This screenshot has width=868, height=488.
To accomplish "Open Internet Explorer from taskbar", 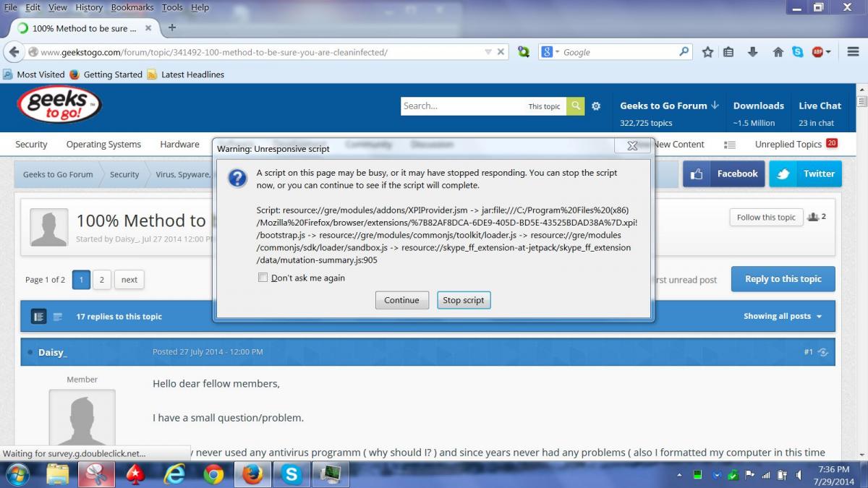I will (x=174, y=474).
